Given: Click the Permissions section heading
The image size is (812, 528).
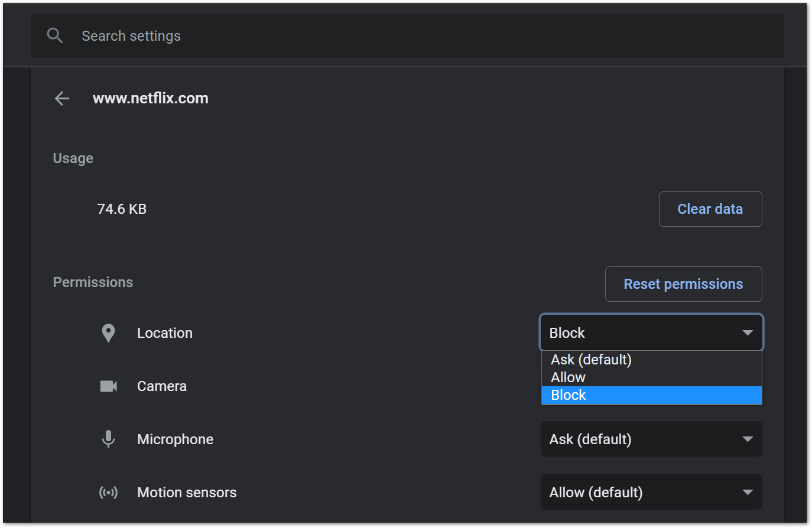Looking at the screenshot, I should (93, 282).
